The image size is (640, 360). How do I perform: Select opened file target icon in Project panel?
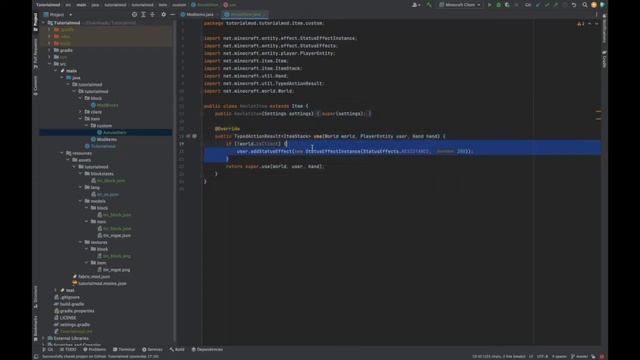[134, 14]
